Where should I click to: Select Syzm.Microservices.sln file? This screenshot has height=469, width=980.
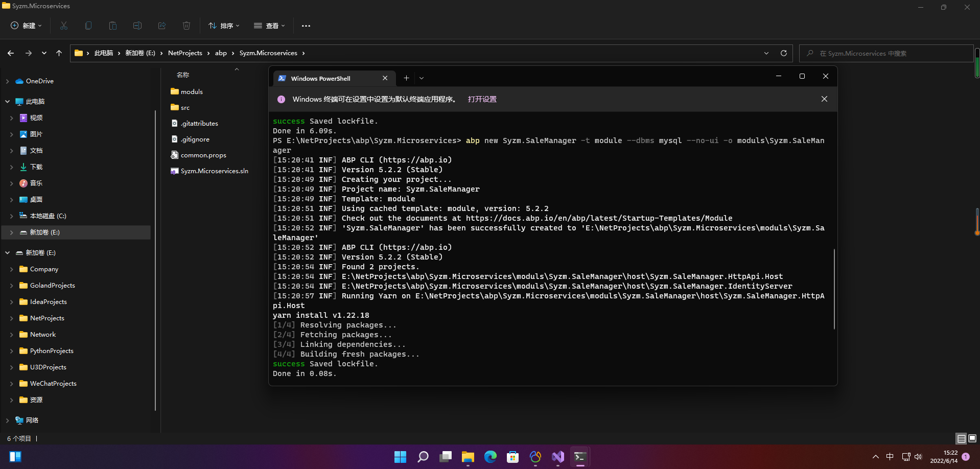click(215, 171)
